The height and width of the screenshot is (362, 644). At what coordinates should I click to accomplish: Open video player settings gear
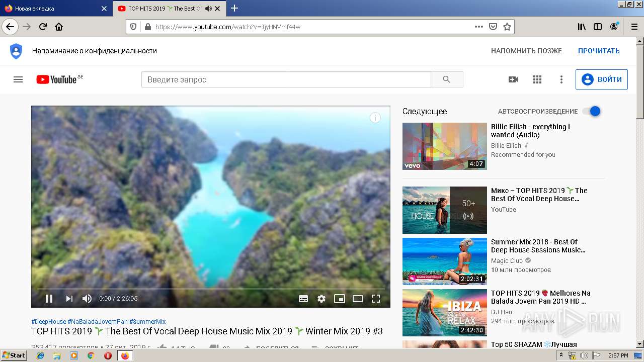tap(321, 299)
